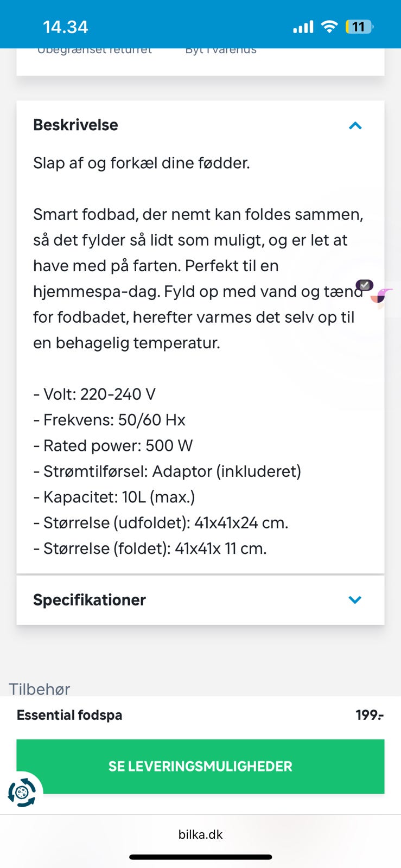Expand Specifikationer using the down chevron
The width and height of the screenshot is (401, 868).
[355, 599]
